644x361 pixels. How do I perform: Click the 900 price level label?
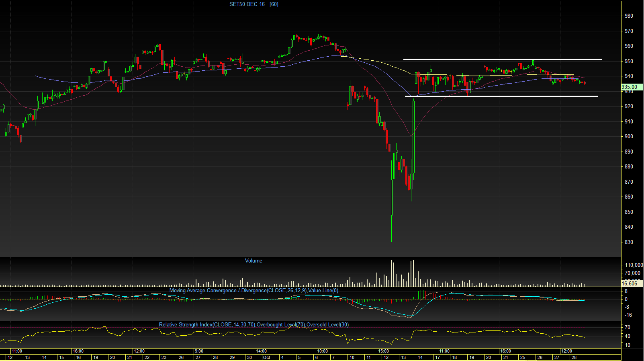[629, 137]
